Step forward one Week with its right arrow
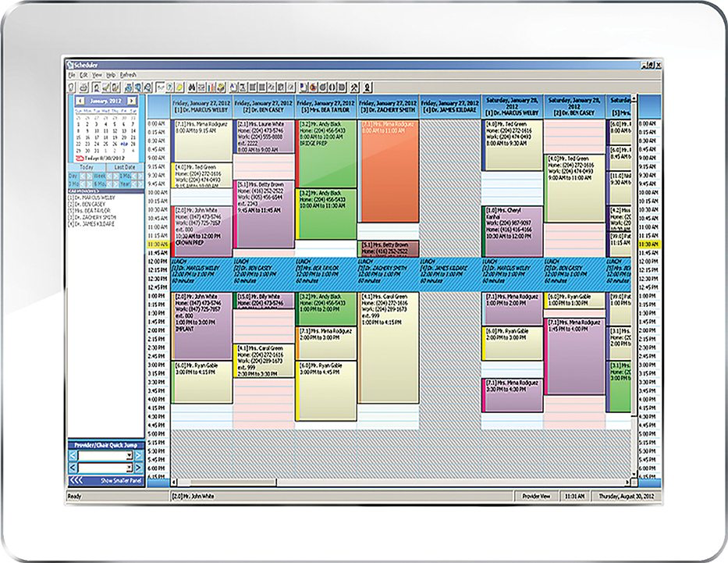This screenshot has width=728, height=563. tap(115, 176)
